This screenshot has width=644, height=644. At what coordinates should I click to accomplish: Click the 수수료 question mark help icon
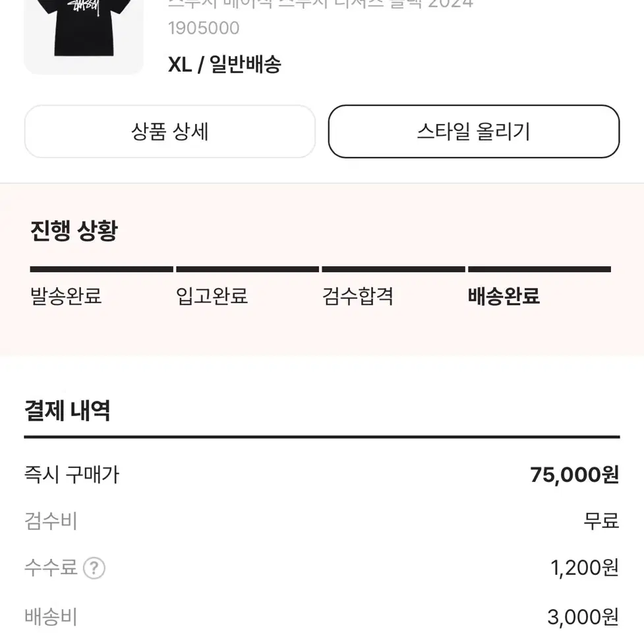(94, 568)
